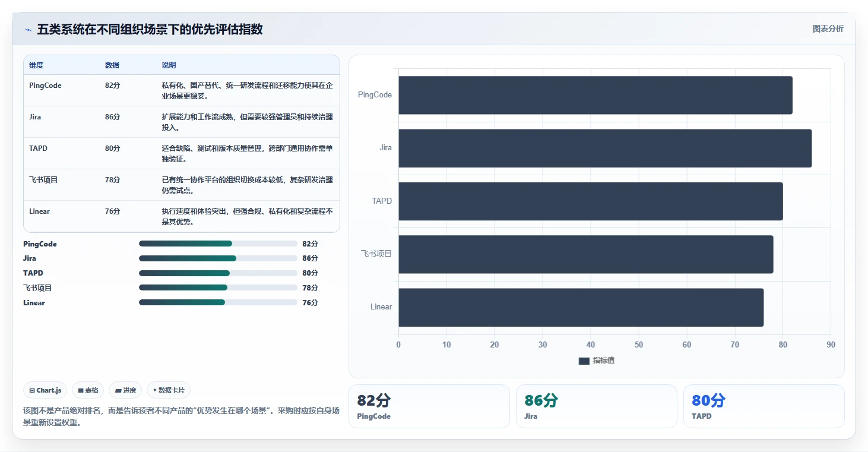Click the description starting 适合缺陷、测试
Image resolution: width=868 pixels, height=452 pixels.
[x=247, y=154]
